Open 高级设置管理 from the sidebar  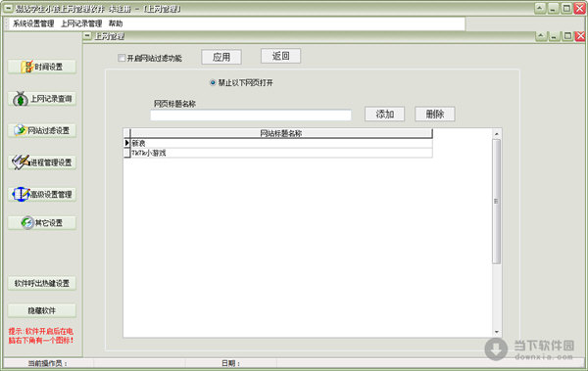42,194
